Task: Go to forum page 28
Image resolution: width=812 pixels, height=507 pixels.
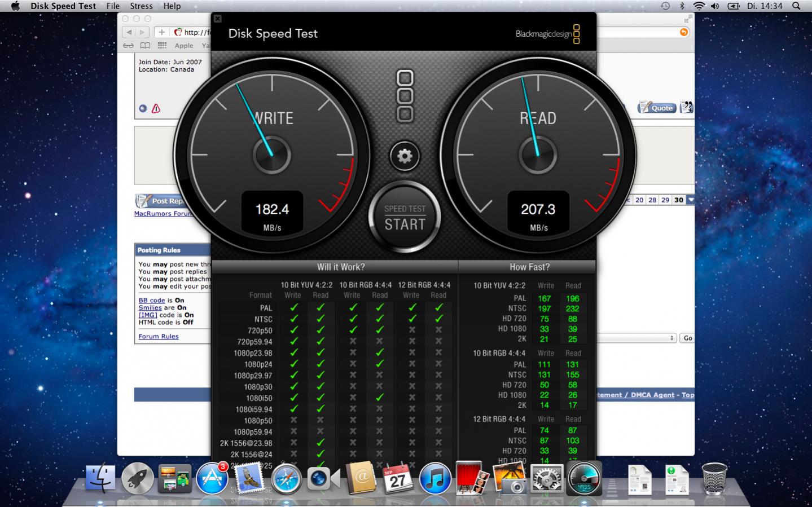Action: [x=652, y=200]
